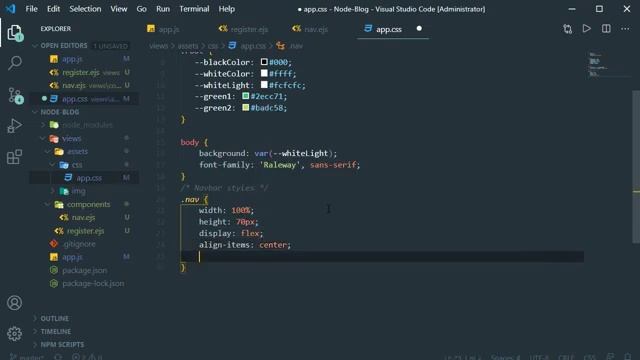This screenshot has height=360, width=640.
Task: Split the editor to the right
Action: click(606, 29)
